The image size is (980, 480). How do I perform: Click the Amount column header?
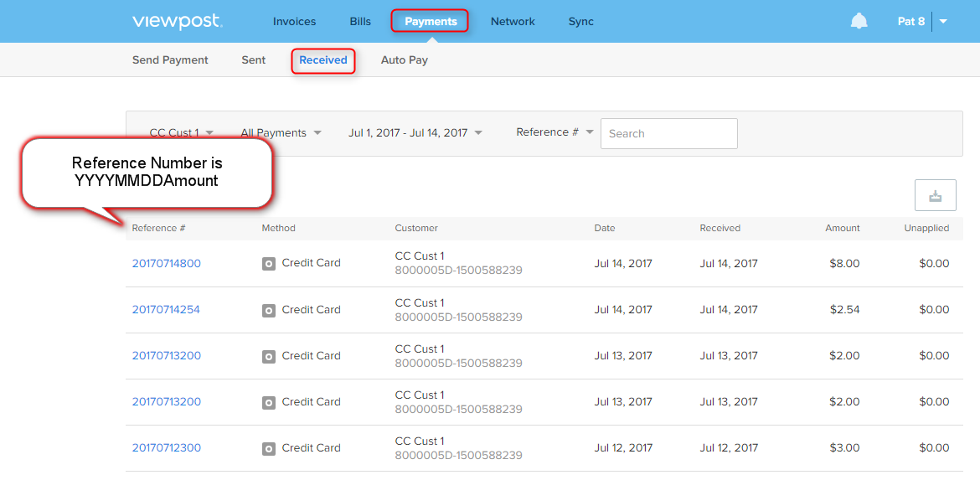pos(843,228)
